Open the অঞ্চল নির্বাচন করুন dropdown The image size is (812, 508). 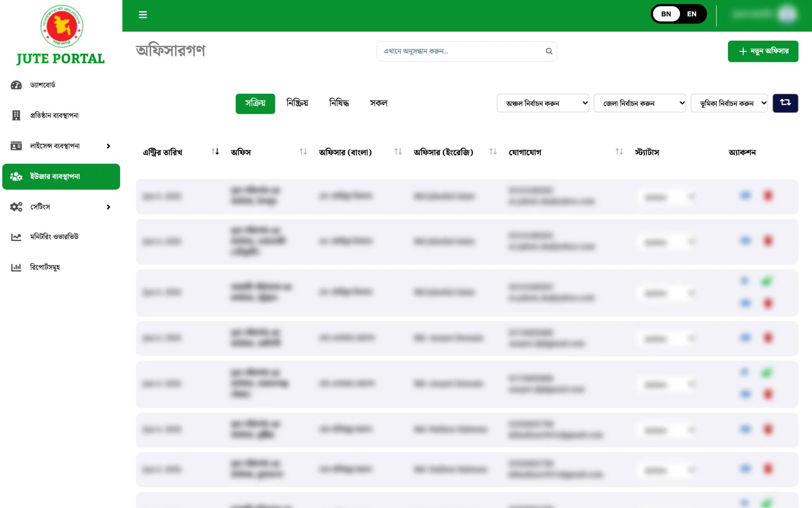click(543, 103)
